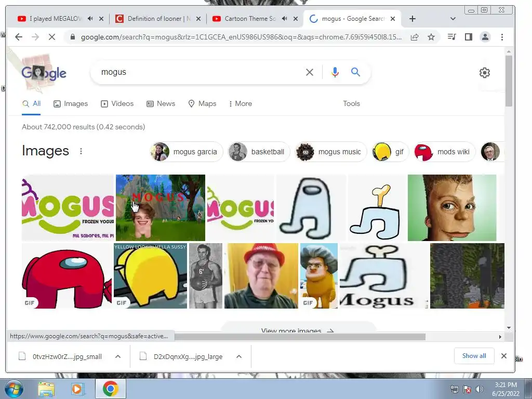This screenshot has width=532, height=399.
Task: Open the Windows Start button
Action: click(14, 389)
